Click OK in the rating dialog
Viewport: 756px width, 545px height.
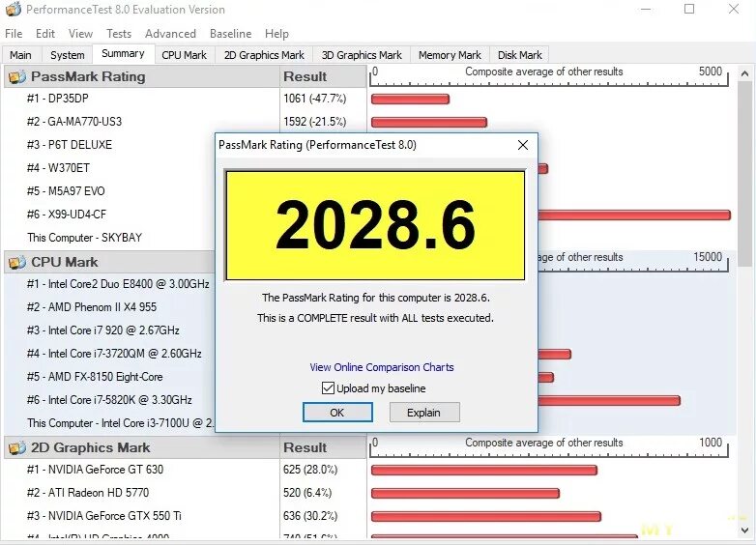click(337, 413)
